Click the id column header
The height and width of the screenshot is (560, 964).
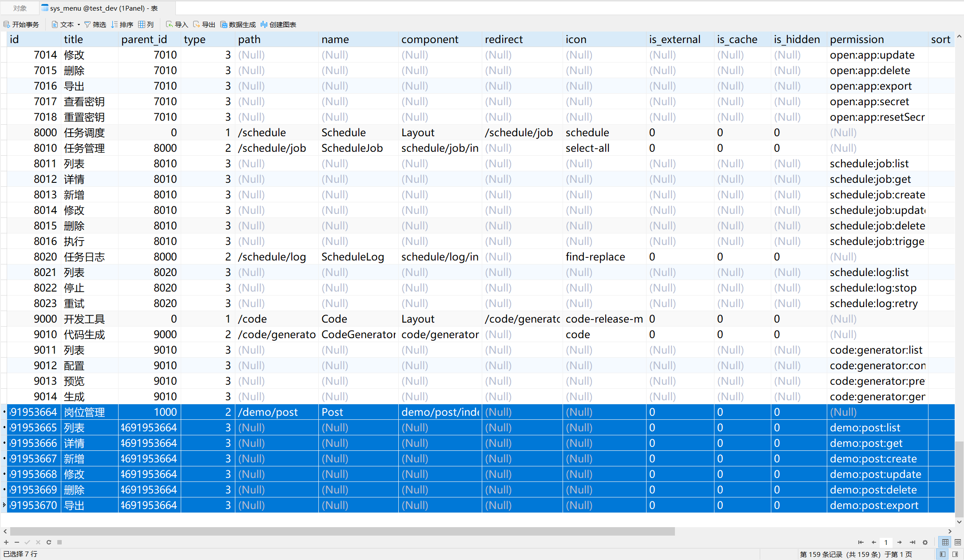click(x=33, y=39)
